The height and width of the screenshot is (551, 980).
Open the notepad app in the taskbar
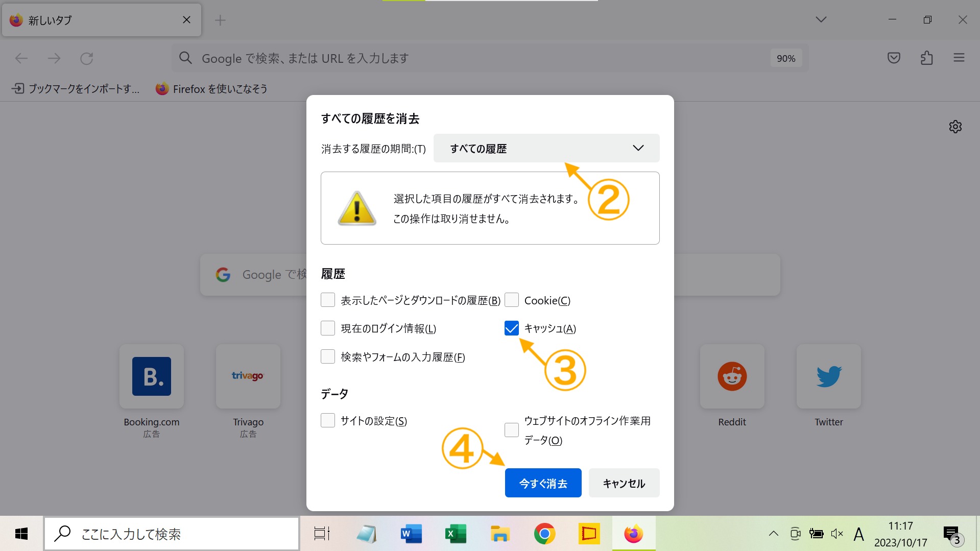[366, 534]
